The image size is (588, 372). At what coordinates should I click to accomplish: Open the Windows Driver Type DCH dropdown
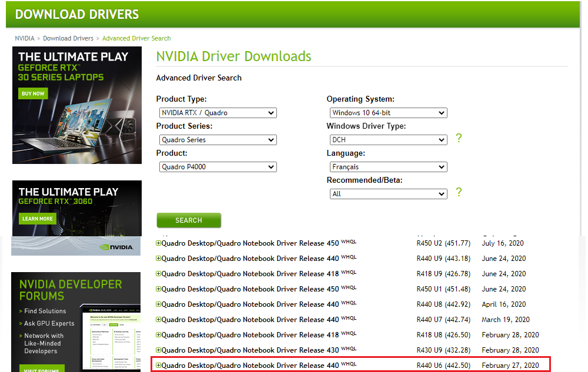[388, 140]
